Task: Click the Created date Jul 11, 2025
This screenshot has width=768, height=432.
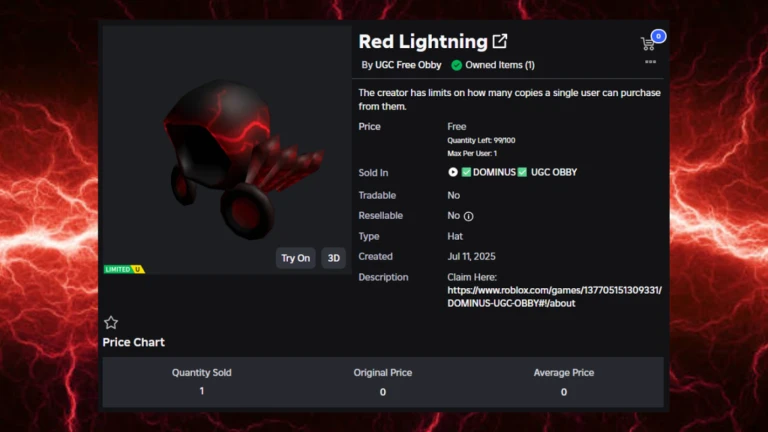Action: (x=471, y=256)
